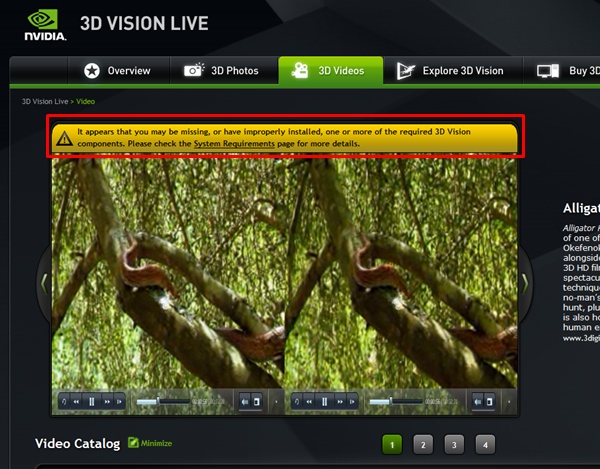Minimize the Video Catalog
Viewport: 600px width, 469px height.
tap(150, 443)
